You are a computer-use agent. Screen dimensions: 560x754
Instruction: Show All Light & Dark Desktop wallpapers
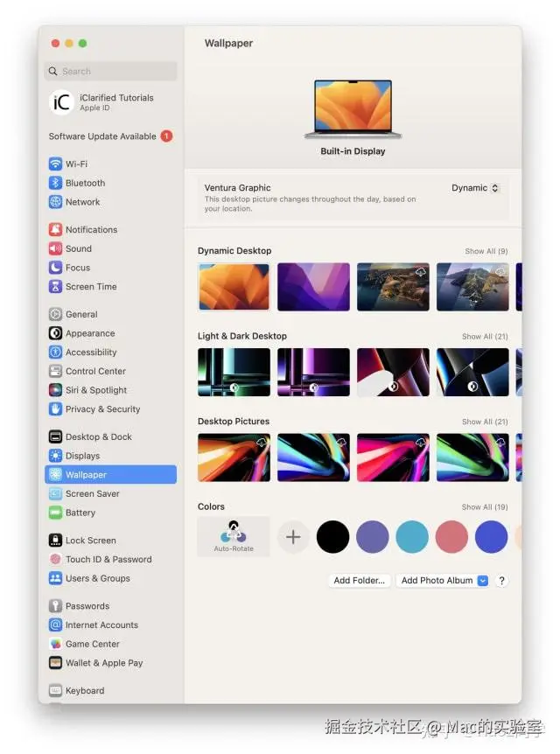click(485, 337)
